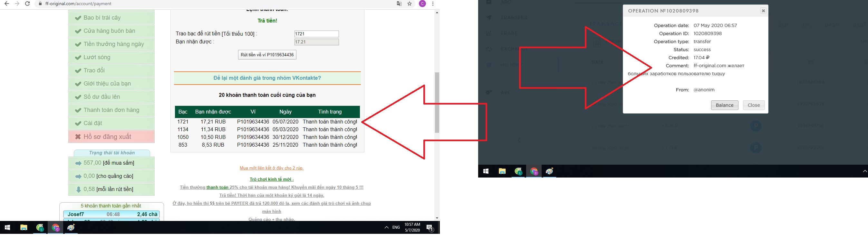Click 0,58 mỗi lần rút tiền
This screenshot has height=247, width=868.
[111, 189]
